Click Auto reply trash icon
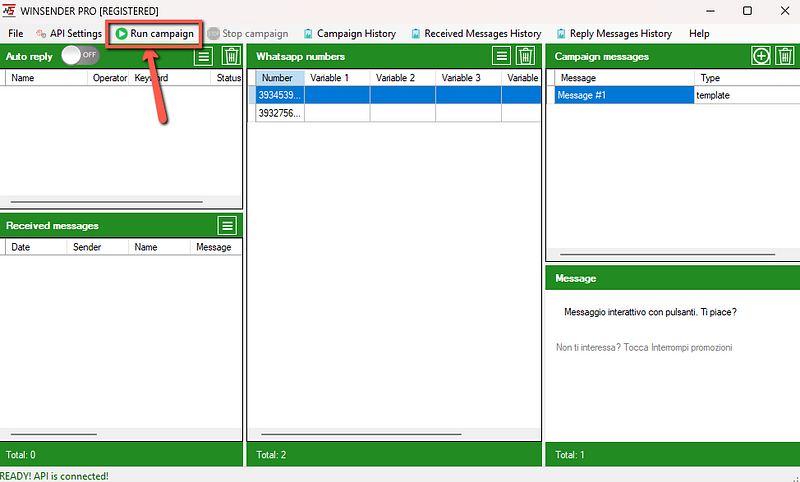This screenshot has width=800, height=482. (231, 56)
